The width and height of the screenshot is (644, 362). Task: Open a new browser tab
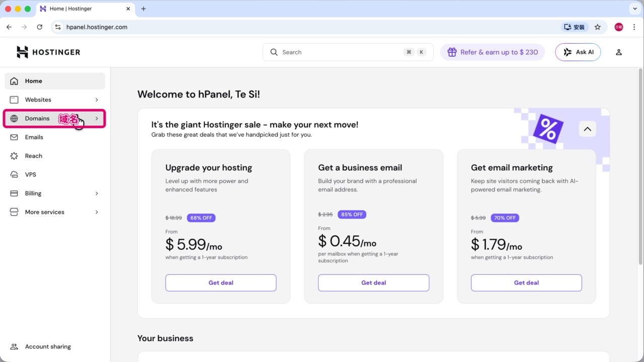[x=143, y=9]
